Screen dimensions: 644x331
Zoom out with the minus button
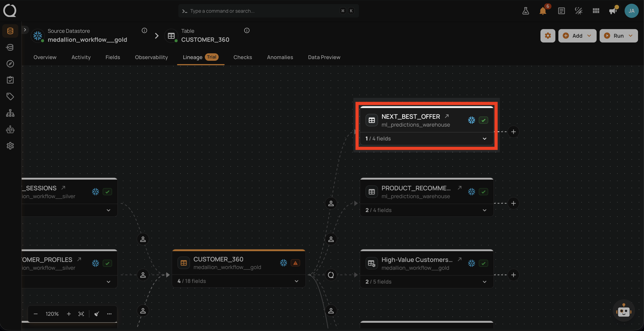point(35,314)
